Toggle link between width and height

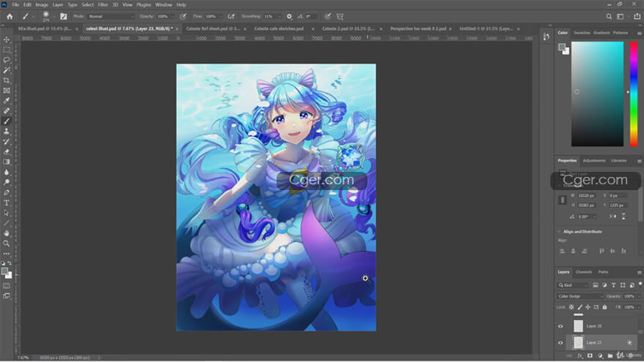(563, 200)
